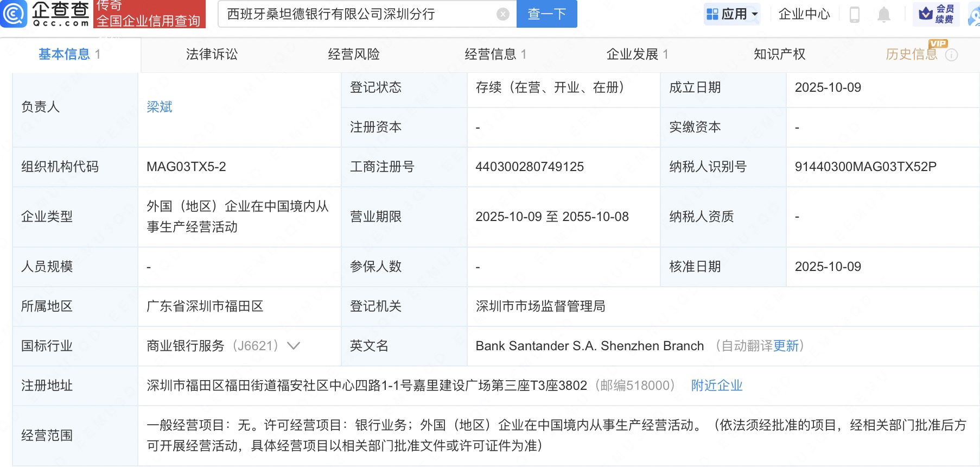Open the 应用 dropdown menu
Viewport: 980px width, 467px height.
732,14
